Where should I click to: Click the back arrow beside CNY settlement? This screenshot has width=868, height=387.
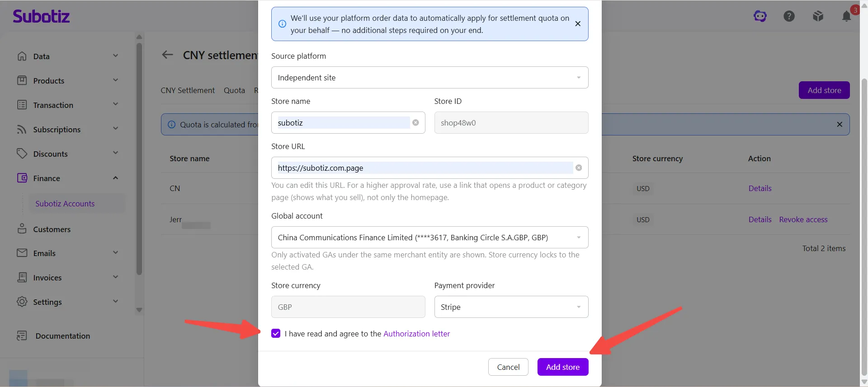point(167,55)
